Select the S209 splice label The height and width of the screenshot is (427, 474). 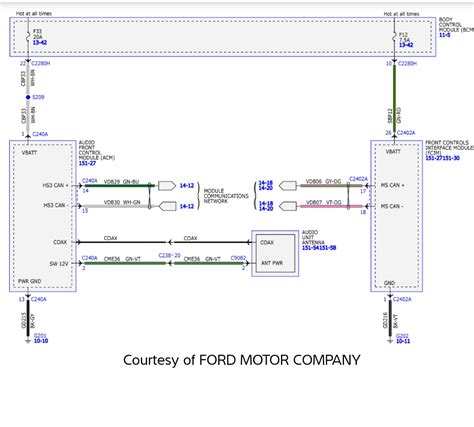point(38,97)
